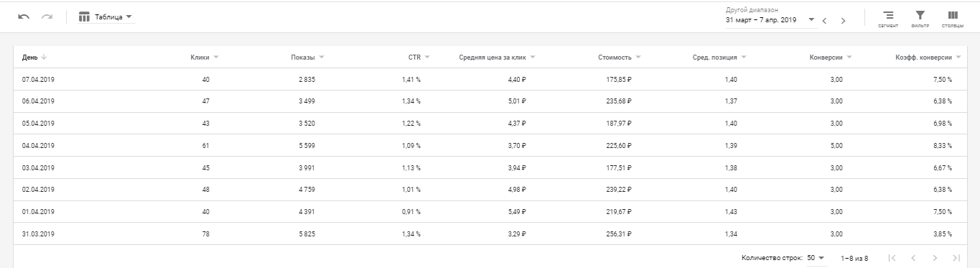
Task: Open the Средняя цена за клик column menu
Action: 497,57
